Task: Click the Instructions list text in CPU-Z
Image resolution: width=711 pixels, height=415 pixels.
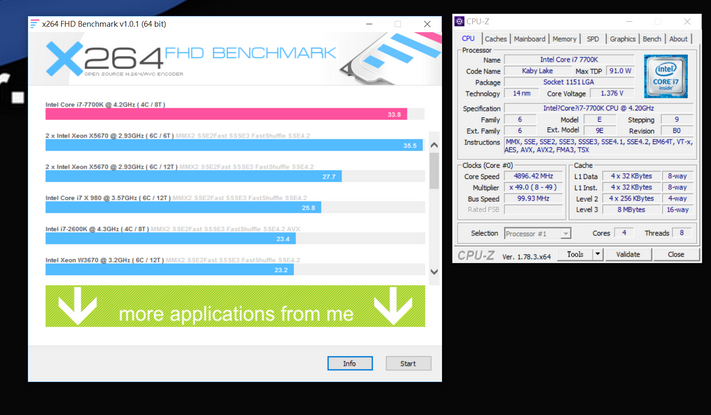Action: [x=599, y=146]
